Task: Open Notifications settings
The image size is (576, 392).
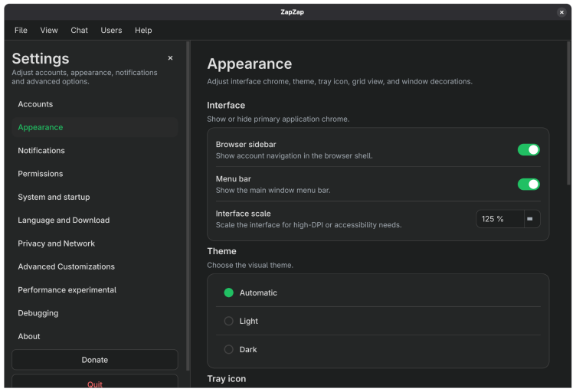Action: tap(95, 151)
